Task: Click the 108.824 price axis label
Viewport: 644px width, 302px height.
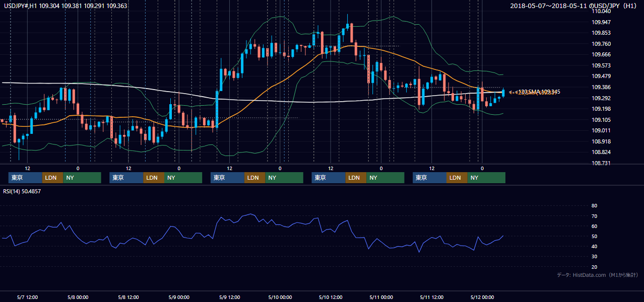Action: point(601,152)
